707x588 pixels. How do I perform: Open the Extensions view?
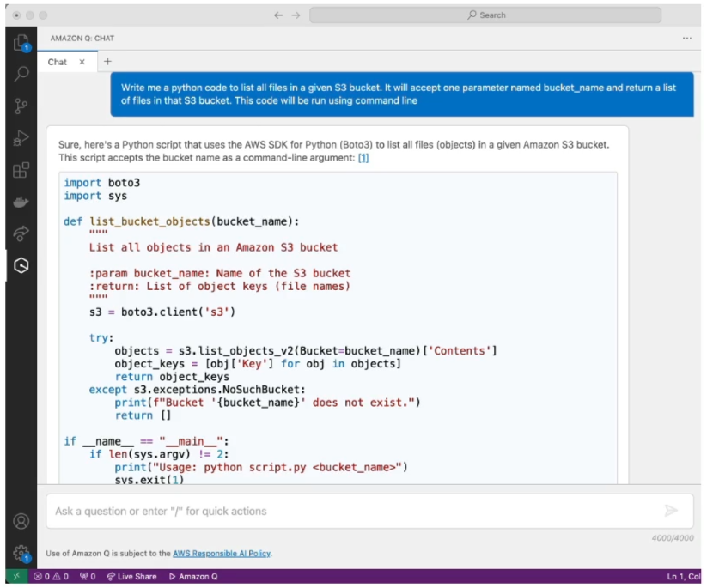(21, 170)
